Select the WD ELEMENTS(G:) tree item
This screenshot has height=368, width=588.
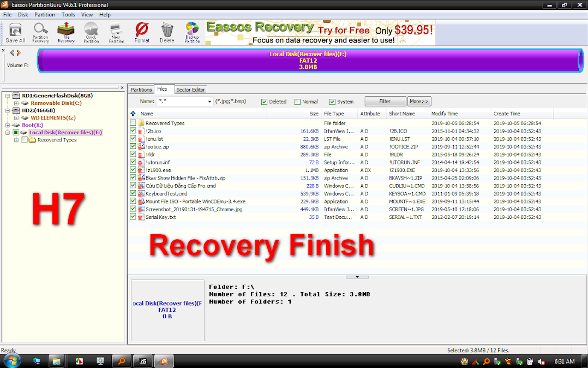(x=53, y=118)
